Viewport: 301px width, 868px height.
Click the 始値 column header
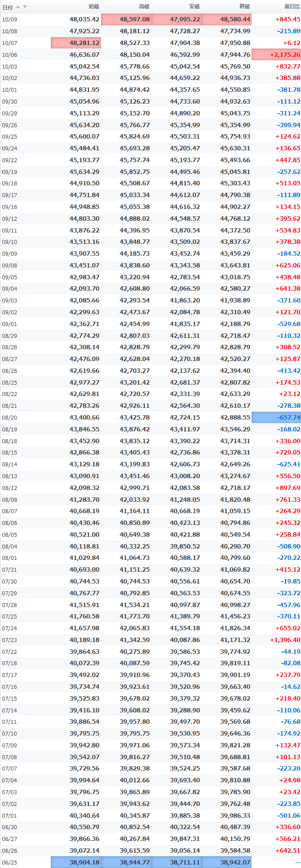[x=94, y=7]
